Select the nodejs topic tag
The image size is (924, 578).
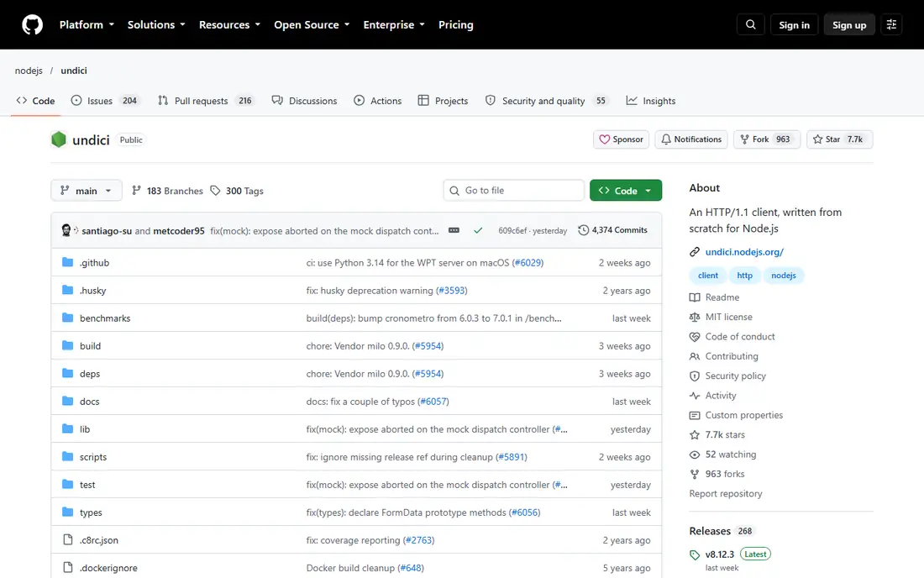(x=783, y=276)
